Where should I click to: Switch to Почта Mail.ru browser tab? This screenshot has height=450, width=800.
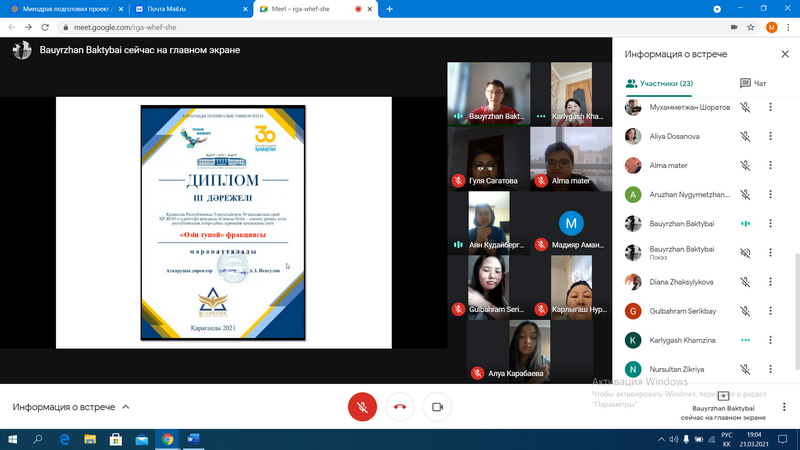click(x=189, y=9)
